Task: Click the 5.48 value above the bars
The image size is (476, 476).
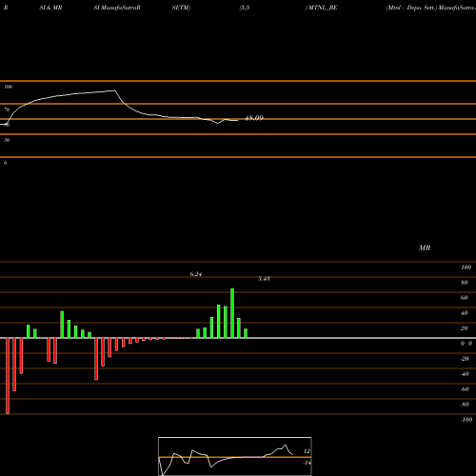Action: tap(264, 279)
